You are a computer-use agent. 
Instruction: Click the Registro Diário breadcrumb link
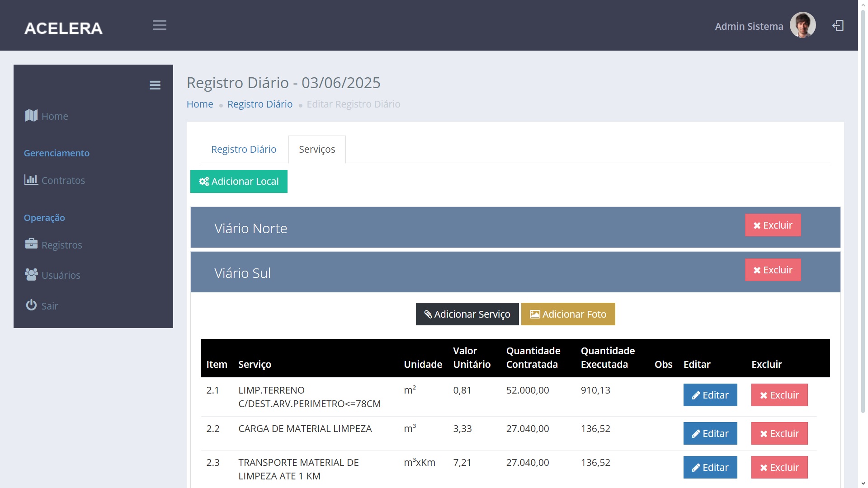pos(259,104)
